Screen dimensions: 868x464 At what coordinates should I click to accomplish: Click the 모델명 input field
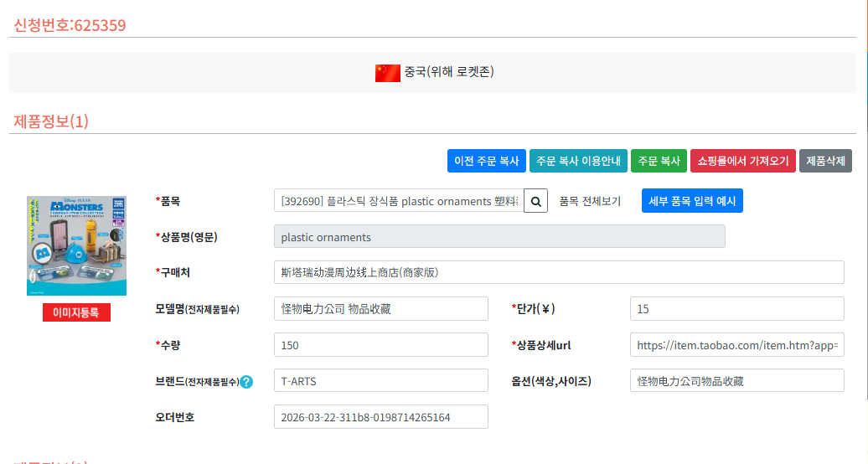pos(380,309)
